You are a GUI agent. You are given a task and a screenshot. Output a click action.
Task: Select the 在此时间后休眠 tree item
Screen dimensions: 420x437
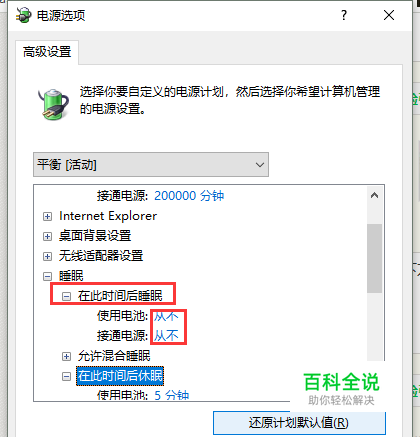(x=120, y=376)
